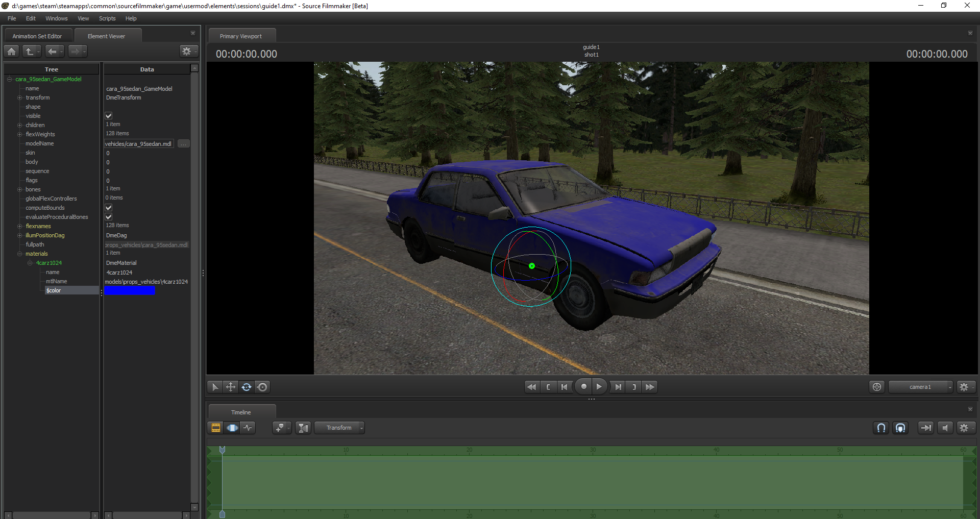Browse for model with the ellipsis button
980x519 pixels.
[x=184, y=144]
